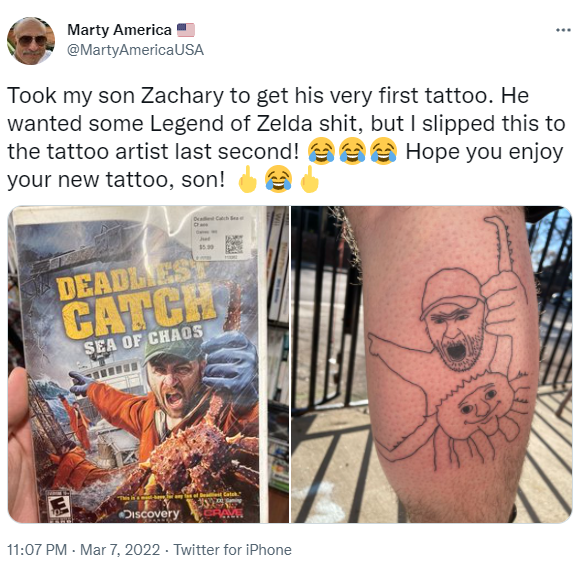The height and width of the screenshot is (565, 587).
Task: Click the Twitter for iPhone source label
Action: (x=232, y=550)
